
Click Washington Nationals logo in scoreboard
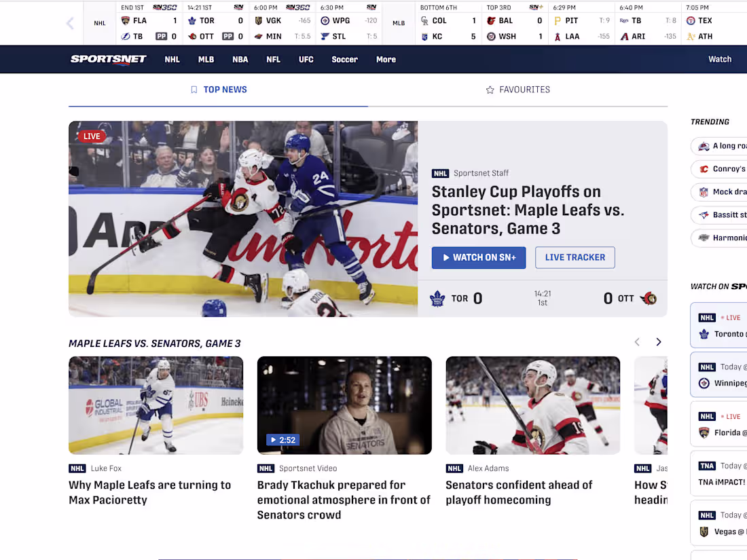point(491,36)
